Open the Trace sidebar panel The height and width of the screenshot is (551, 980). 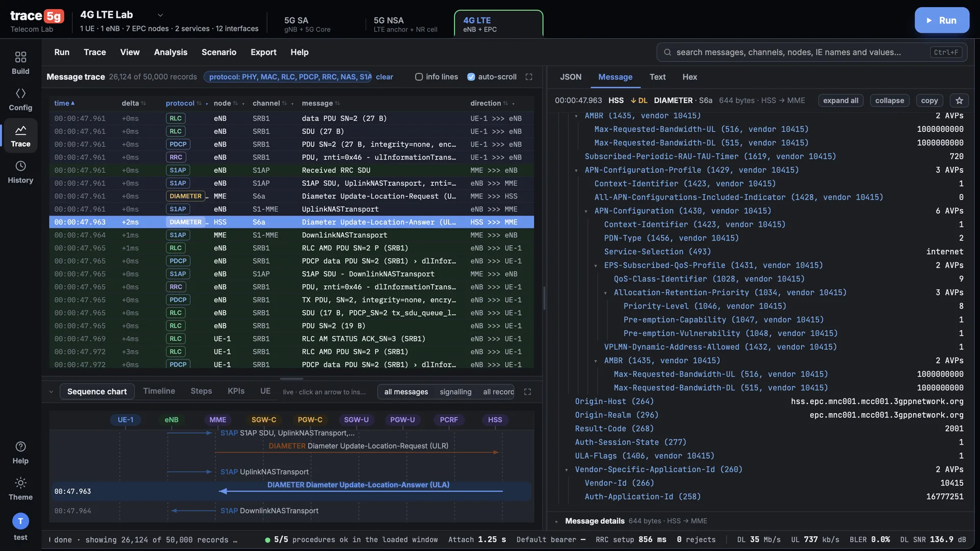coord(20,136)
